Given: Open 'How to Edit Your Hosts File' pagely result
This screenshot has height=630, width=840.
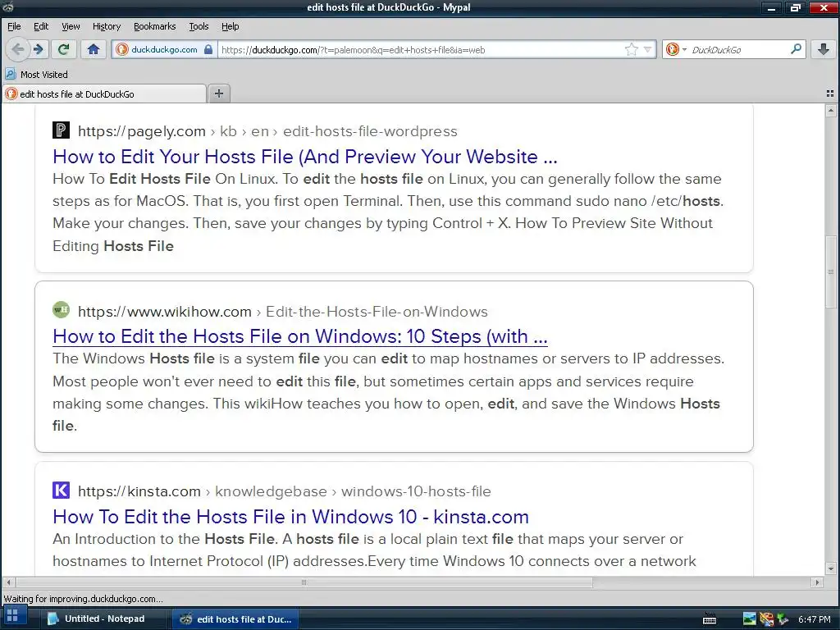Looking at the screenshot, I should tap(305, 157).
